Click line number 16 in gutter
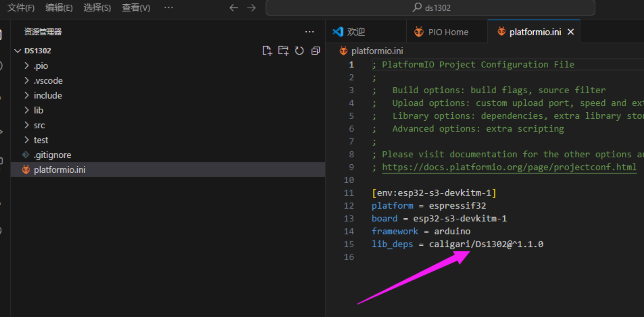The height and width of the screenshot is (317, 644). point(349,257)
